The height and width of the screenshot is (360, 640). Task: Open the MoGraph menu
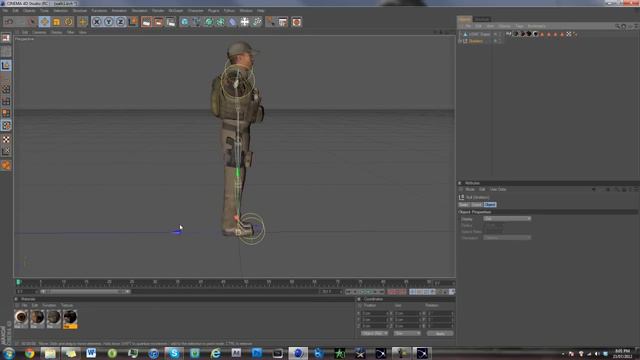pyautogui.click(x=176, y=11)
